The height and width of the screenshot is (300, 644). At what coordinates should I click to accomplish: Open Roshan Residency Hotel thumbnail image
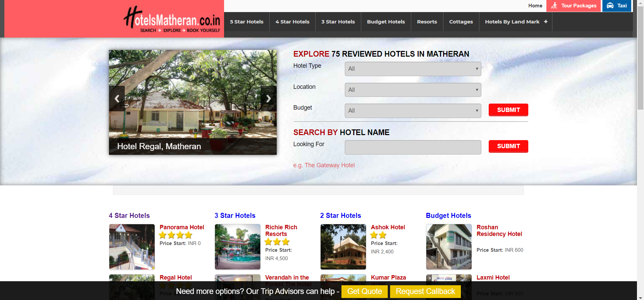point(449,247)
